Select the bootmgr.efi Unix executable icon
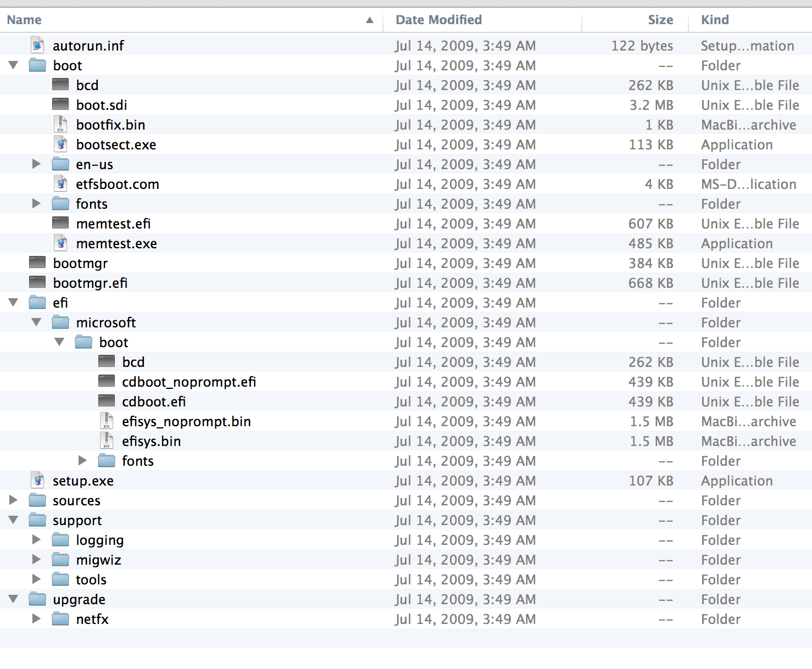This screenshot has height=669, width=812. pos(37,282)
